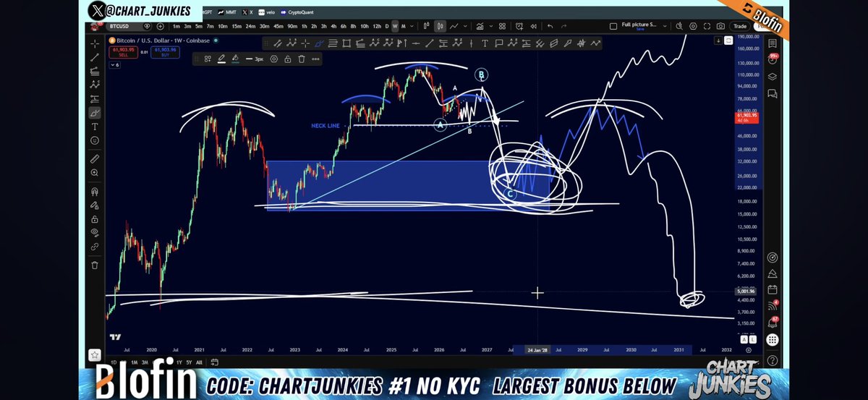Open the indicator templates grid icon

tap(502, 26)
